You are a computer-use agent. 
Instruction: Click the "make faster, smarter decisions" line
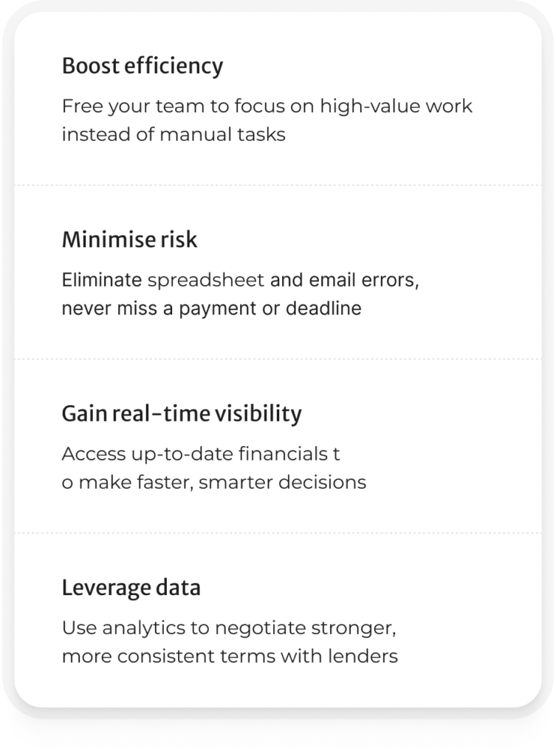pyautogui.click(x=214, y=483)
